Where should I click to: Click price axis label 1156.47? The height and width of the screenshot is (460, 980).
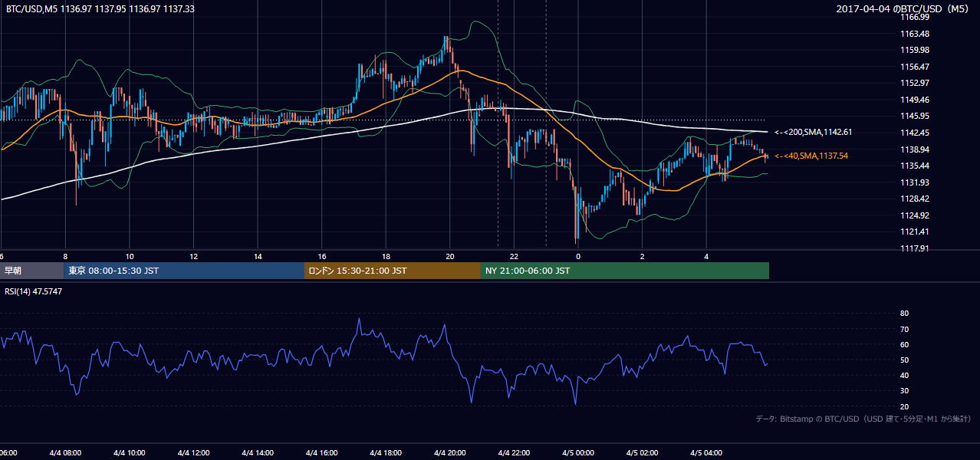[915, 67]
